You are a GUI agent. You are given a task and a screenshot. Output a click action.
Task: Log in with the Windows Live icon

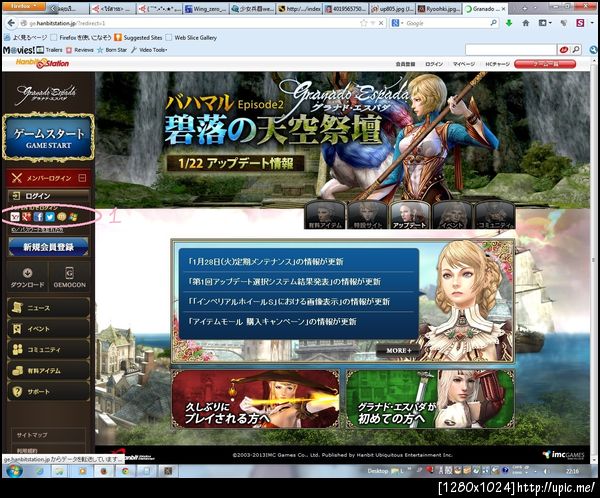pos(73,217)
